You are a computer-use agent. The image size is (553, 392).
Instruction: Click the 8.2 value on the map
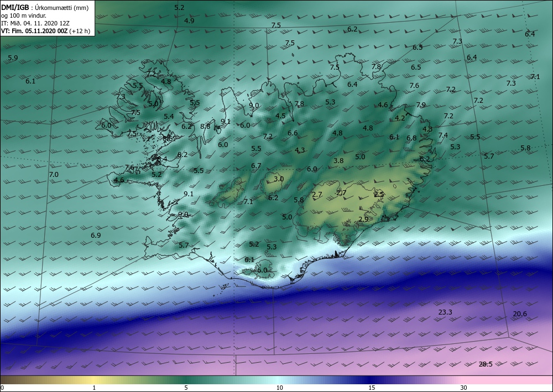(x=182, y=154)
